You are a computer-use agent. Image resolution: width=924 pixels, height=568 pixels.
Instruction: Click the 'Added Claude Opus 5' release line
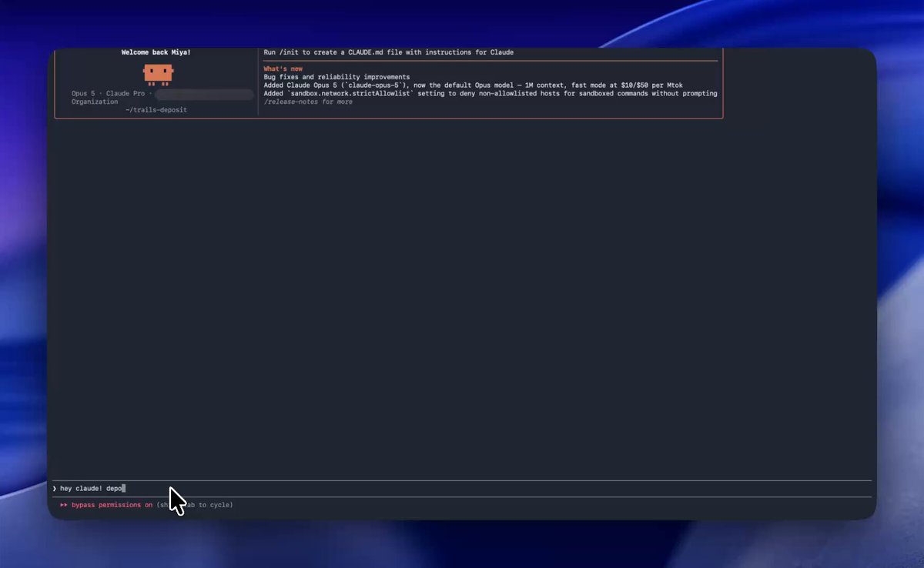point(473,85)
